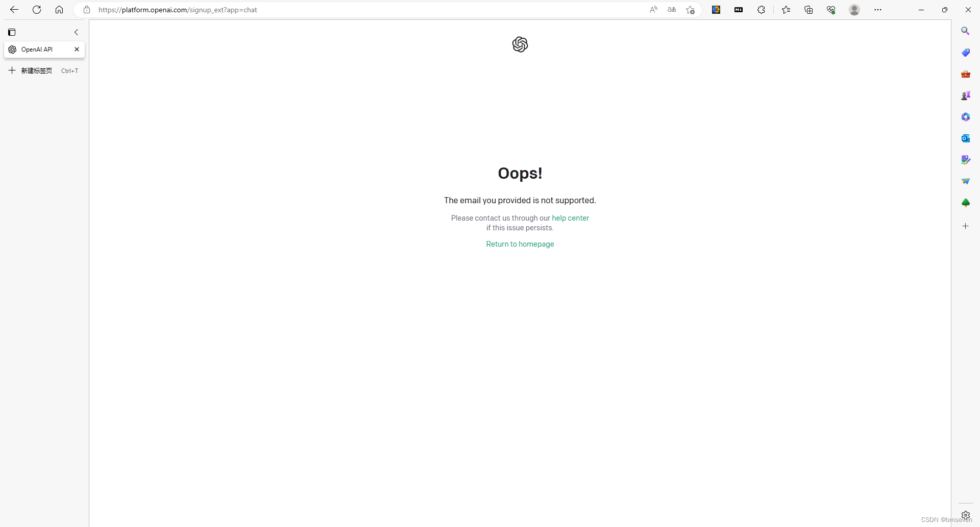
Task: Open a new tab with 新建标签页
Action: 44,70
